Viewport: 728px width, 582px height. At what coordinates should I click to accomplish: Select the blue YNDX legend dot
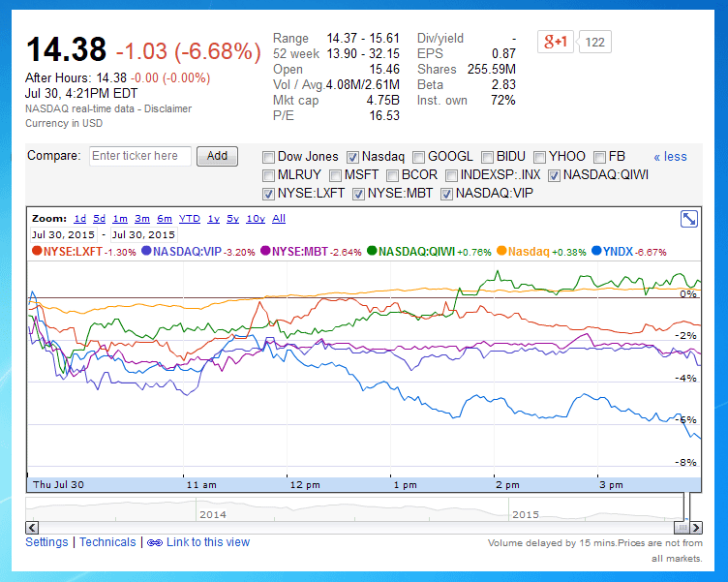point(596,251)
